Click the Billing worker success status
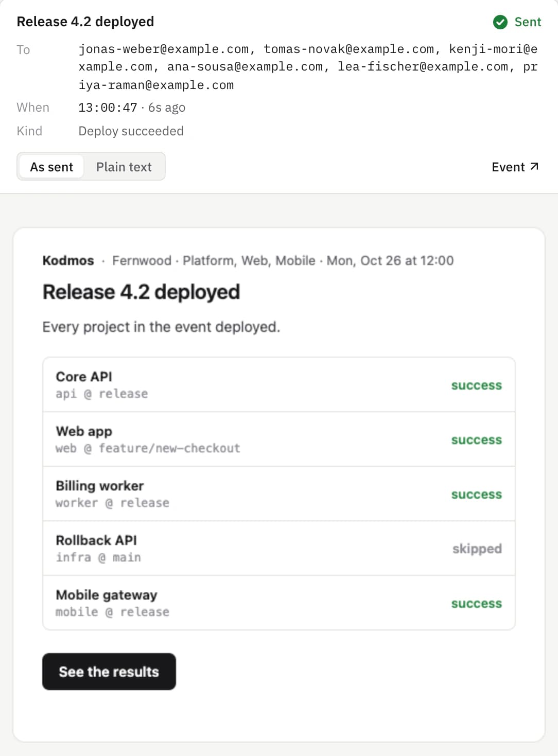Viewport: 558px width, 756px height. point(476,495)
